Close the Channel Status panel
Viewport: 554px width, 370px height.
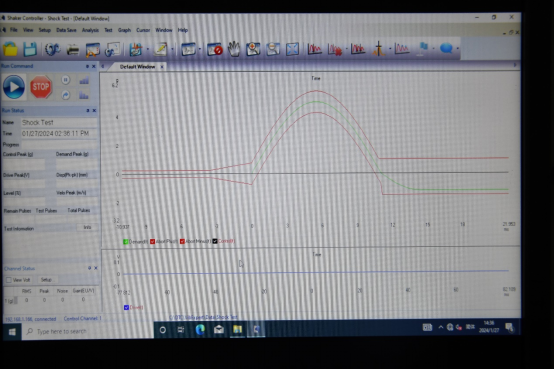click(x=96, y=268)
